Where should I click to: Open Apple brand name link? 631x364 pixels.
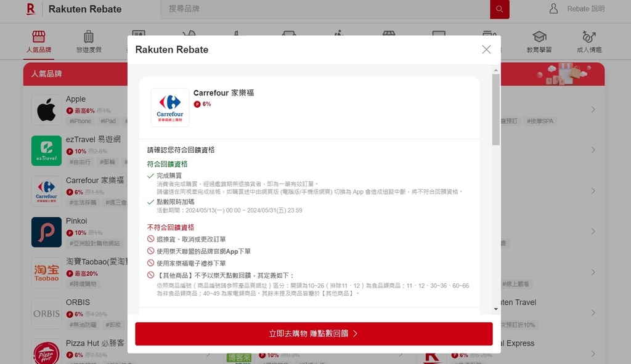tap(76, 99)
